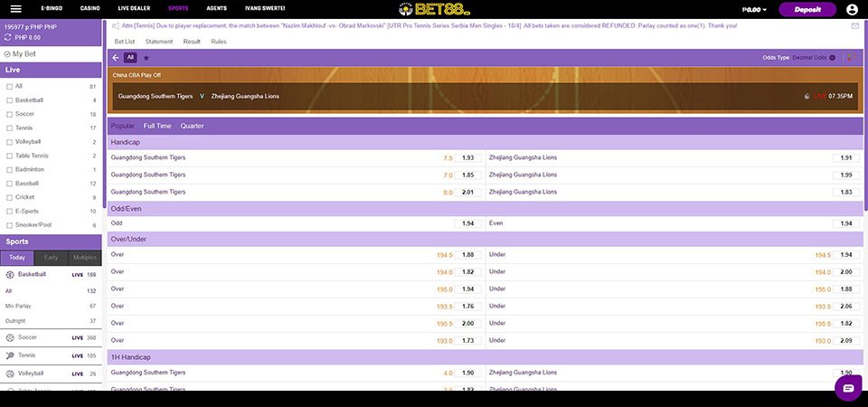This screenshot has height=407, width=868.
Task: Mark match as favorite star
Action: pos(146,58)
